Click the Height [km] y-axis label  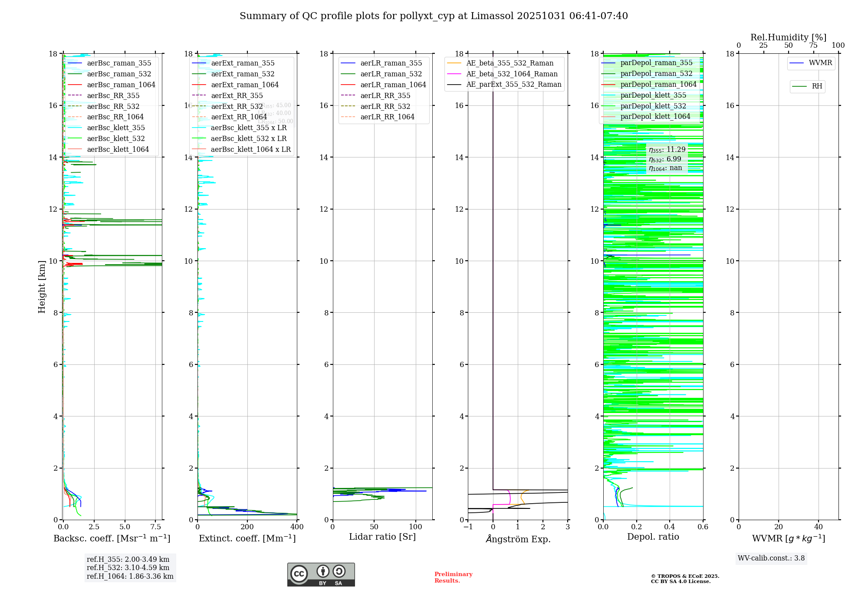point(42,286)
